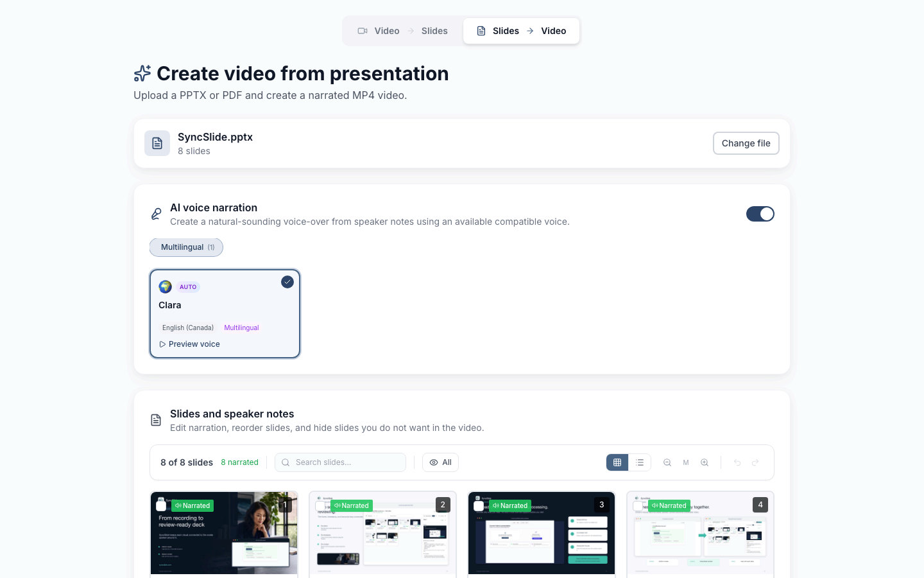Click the redo arrow icon
Screen dimensions: 924x578
point(755,462)
